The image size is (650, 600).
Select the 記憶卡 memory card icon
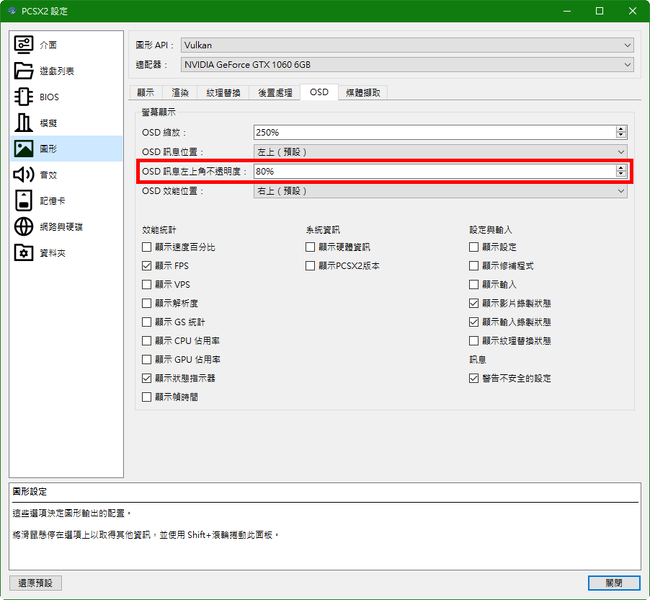click(23, 200)
